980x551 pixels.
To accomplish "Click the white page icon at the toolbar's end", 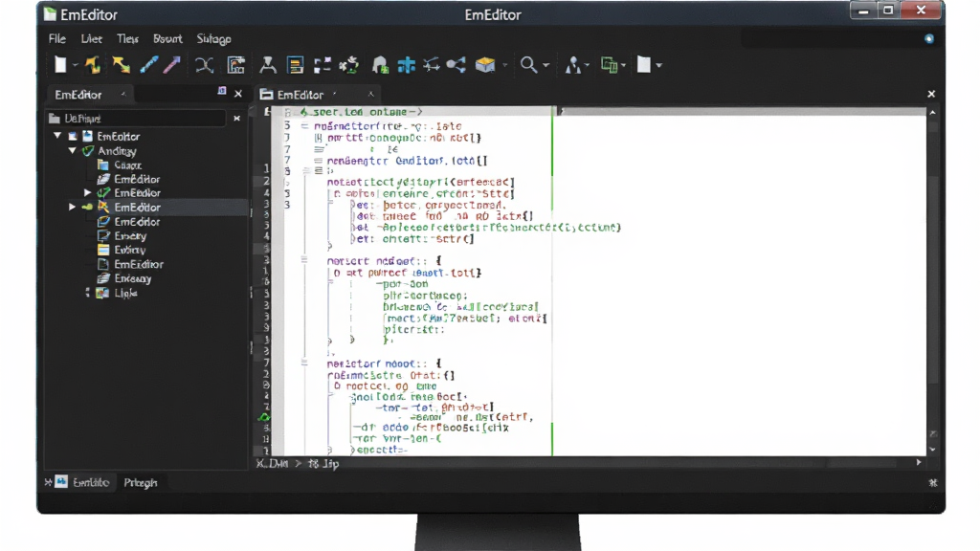I will click(x=644, y=65).
